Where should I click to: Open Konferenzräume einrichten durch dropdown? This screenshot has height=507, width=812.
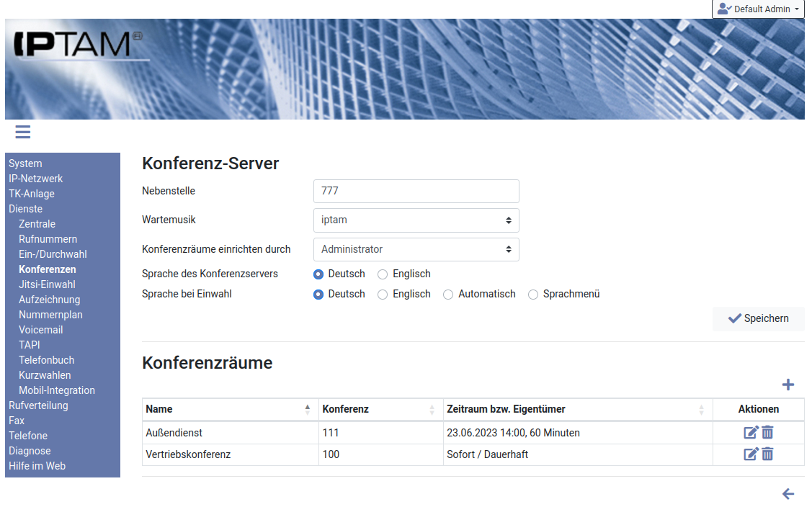pyautogui.click(x=416, y=249)
